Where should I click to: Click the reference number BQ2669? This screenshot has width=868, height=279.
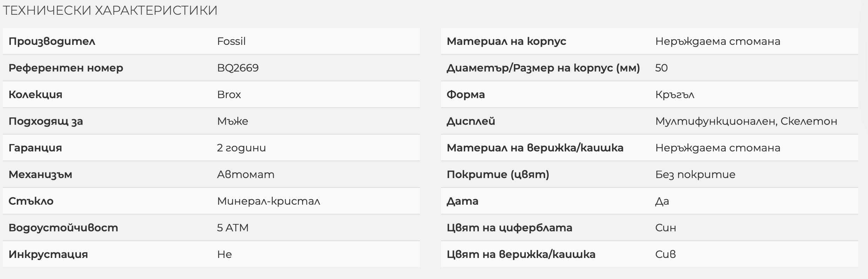(x=238, y=68)
